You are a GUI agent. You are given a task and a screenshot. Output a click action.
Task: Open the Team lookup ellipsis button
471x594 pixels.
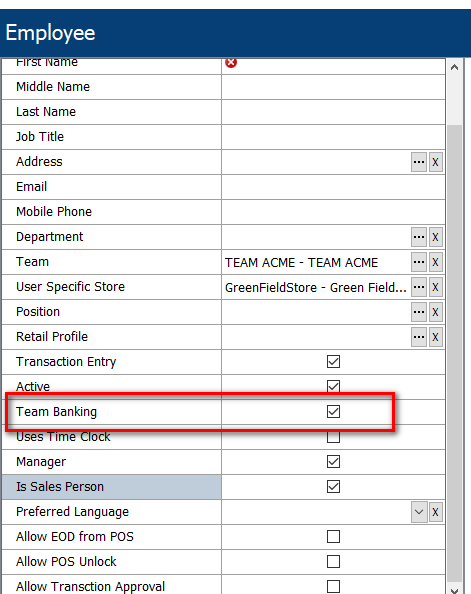click(419, 262)
